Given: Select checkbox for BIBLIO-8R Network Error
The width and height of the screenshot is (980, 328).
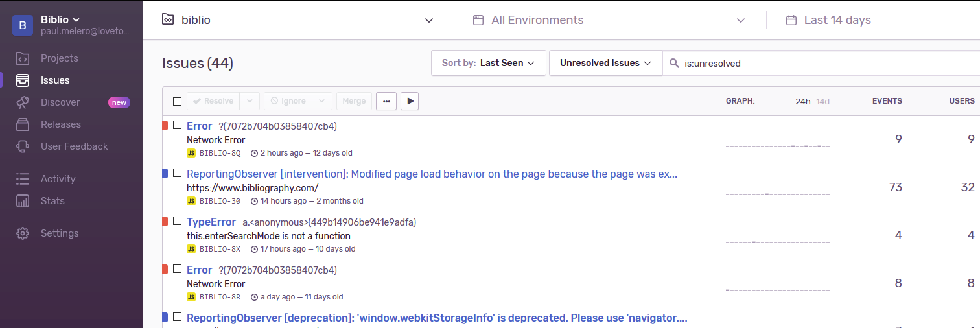Looking at the screenshot, I should point(178,269).
